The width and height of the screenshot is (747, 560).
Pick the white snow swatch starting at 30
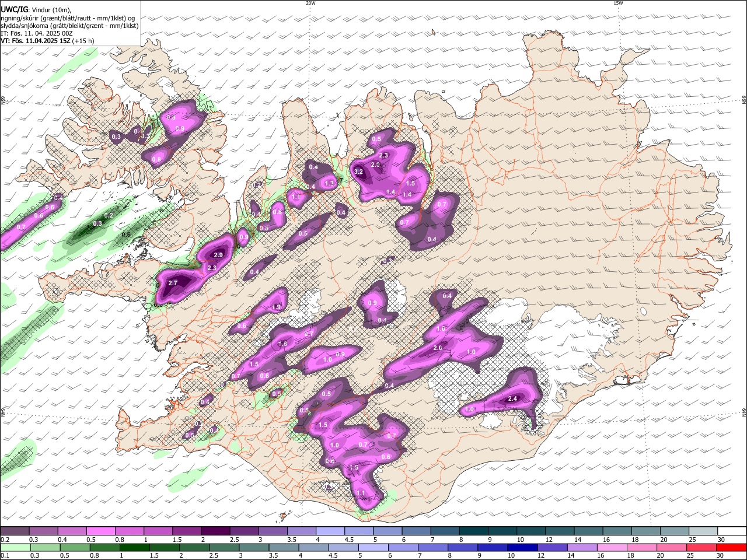click(732, 531)
